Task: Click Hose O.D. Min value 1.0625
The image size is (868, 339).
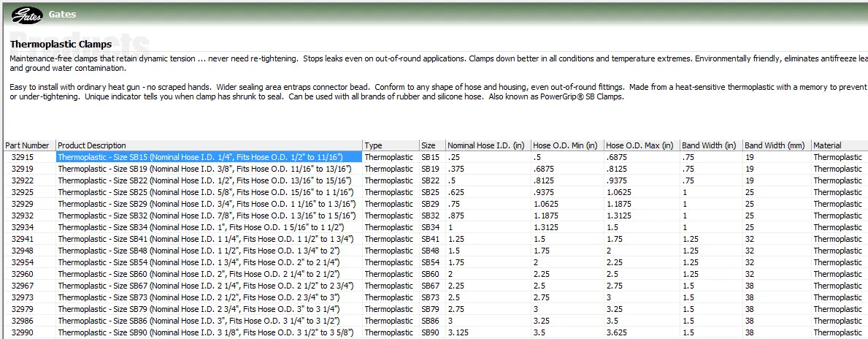Action: (x=546, y=204)
